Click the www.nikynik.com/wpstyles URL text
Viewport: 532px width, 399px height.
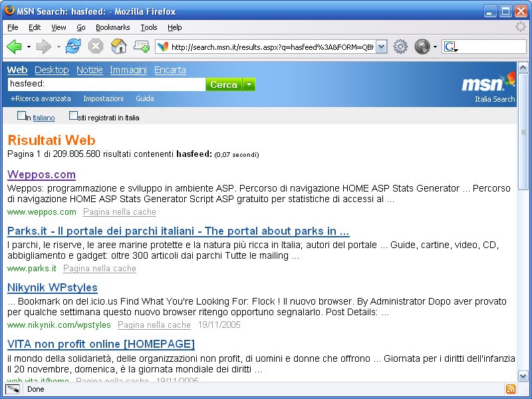59,325
